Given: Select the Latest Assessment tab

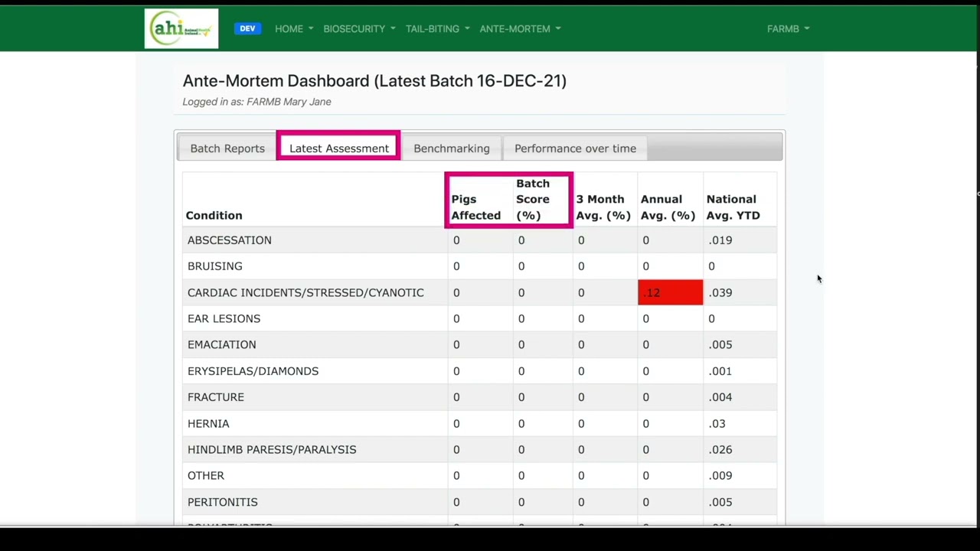Looking at the screenshot, I should click(338, 148).
